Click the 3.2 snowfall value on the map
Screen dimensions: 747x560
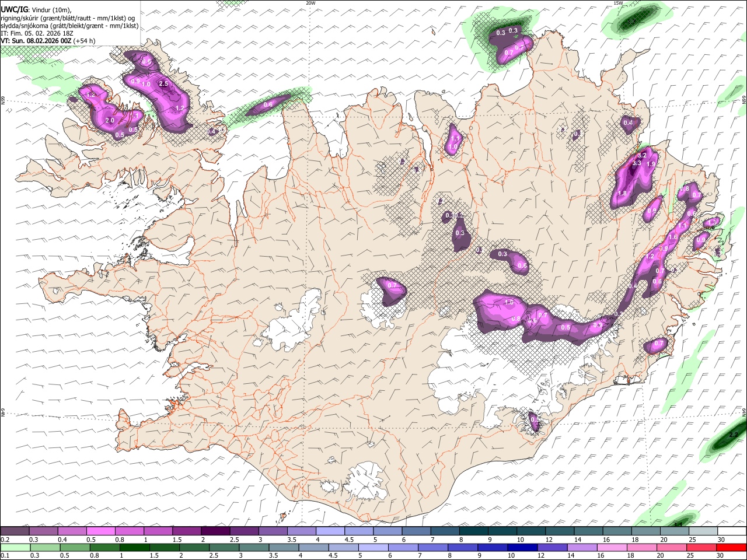tap(642, 156)
